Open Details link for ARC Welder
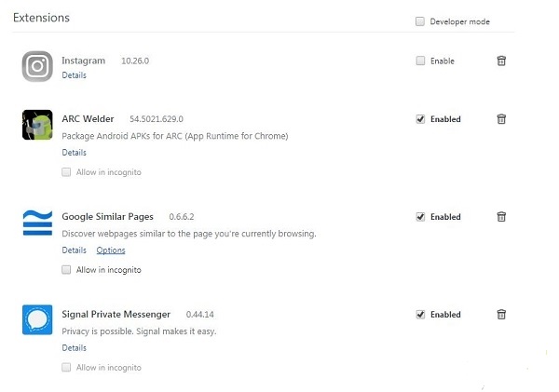The width and height of the screenshot is (559, 392). [x=75, y=153]
